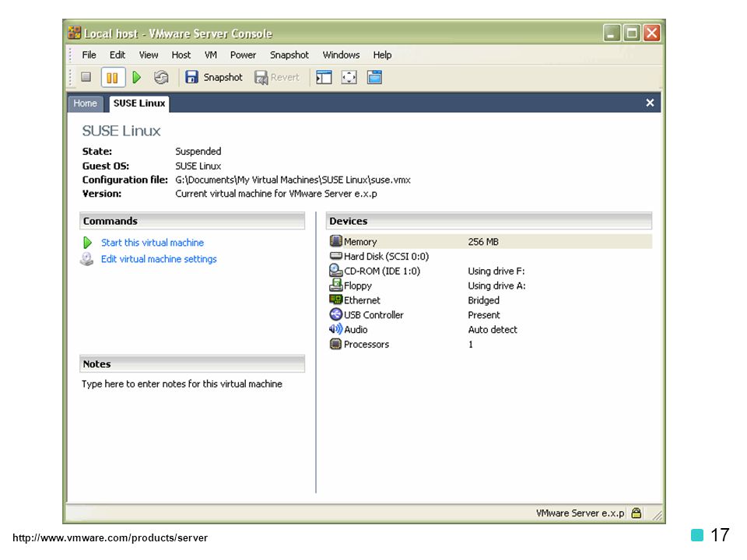Image resolution: width=747 pixels, height=560 pixels.
Task: Switch to the Home tab
Action: point(86,103)
